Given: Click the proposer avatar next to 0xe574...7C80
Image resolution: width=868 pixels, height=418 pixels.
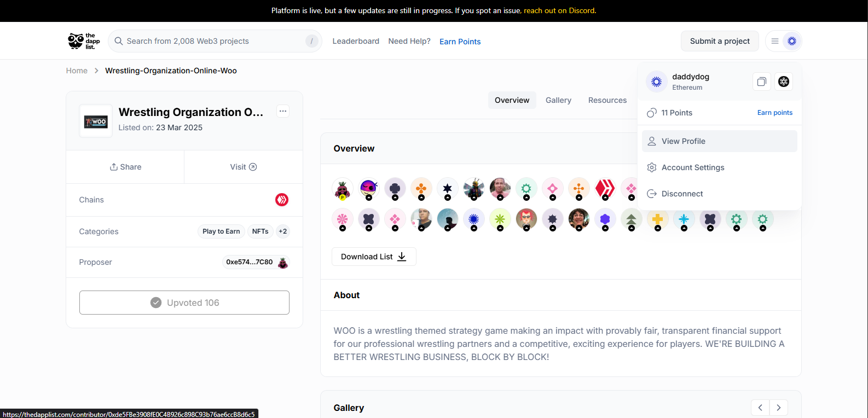Looking at the screenshot, I should (282, 263).
